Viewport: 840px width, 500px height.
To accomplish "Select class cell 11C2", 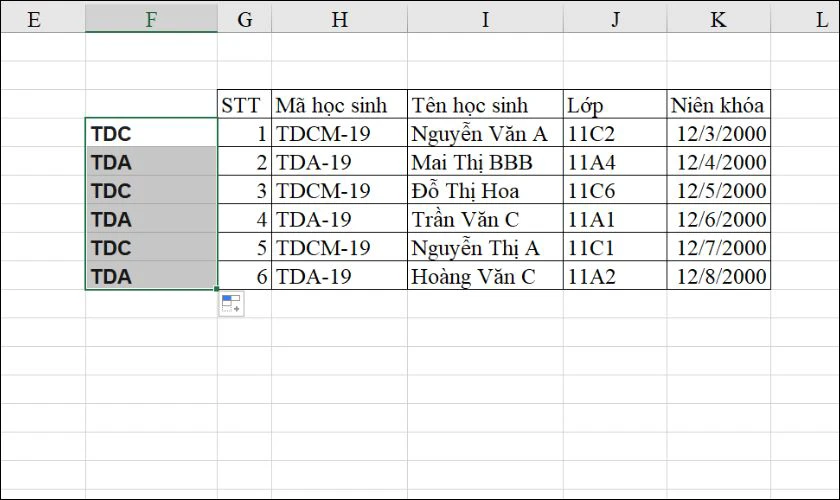I will tap(615, 133).
